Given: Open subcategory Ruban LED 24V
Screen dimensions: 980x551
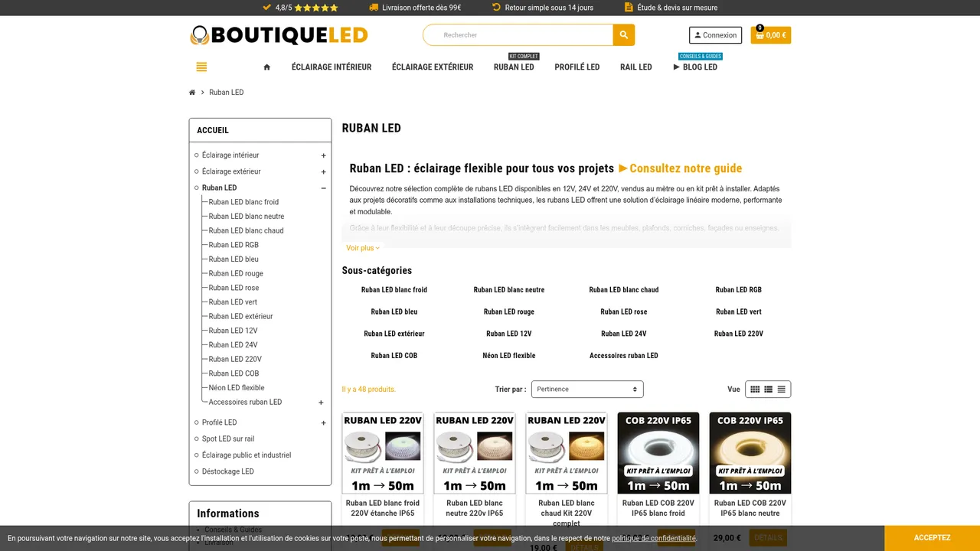Looking at the screenshot, I should 624,334.
